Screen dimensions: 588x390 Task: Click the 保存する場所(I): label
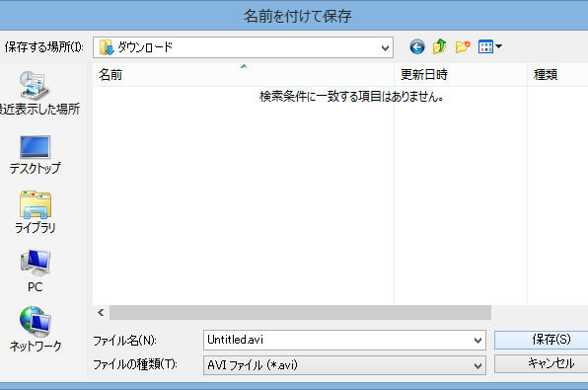coord(43,47)
